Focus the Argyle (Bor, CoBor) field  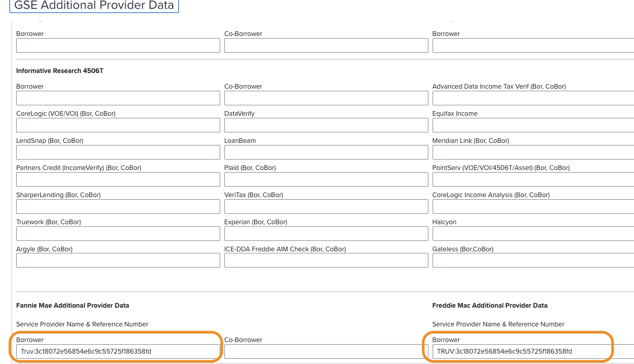coord(118,260)
